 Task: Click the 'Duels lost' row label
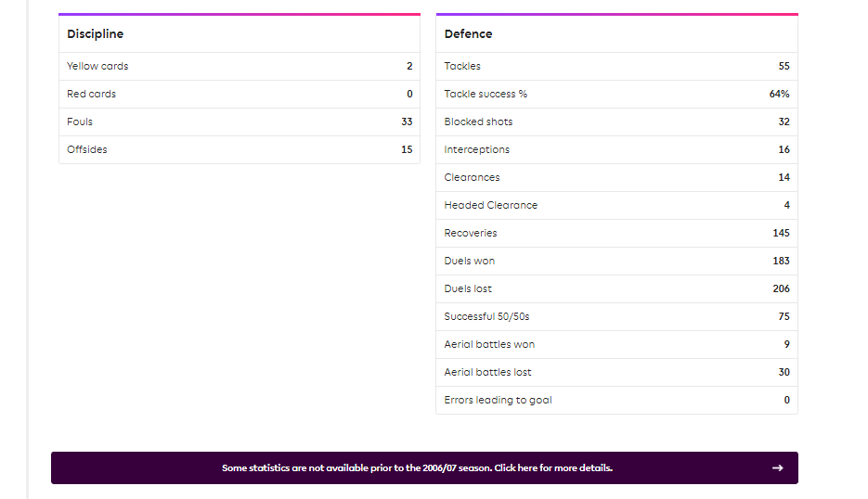(x=468, y=288)
